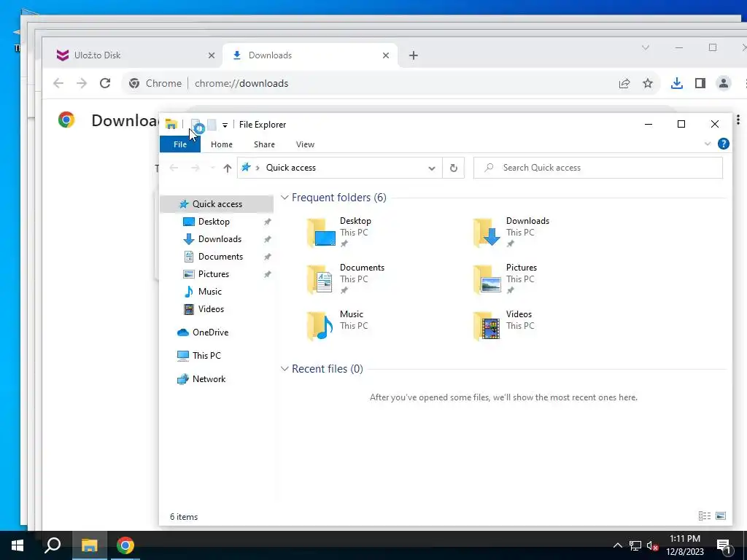Click the back navigation arrow in File Explorer
Image resolution: width=747 pixels, height=560 pixels.
(174, 168)
